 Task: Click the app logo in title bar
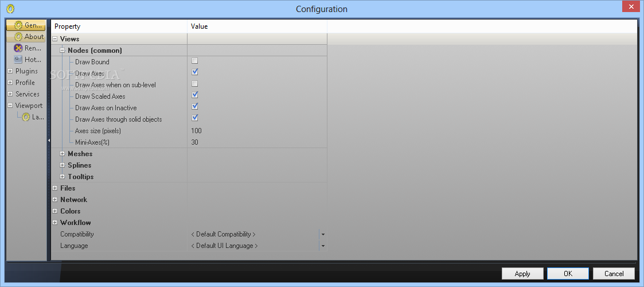pos(11,9)
